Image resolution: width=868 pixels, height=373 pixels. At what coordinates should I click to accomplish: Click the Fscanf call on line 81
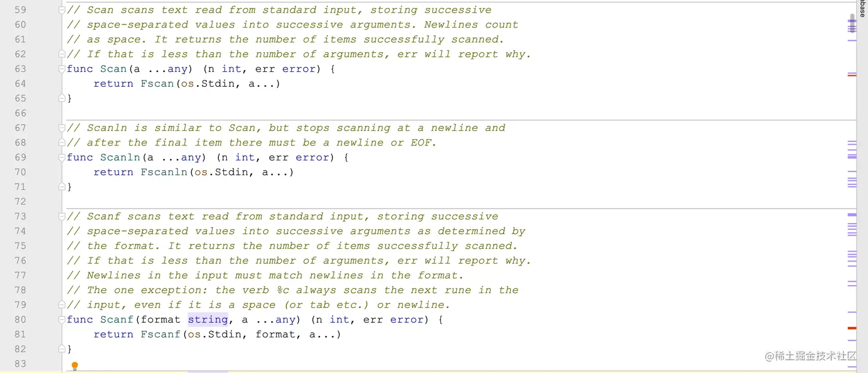(x=161, y=334)
